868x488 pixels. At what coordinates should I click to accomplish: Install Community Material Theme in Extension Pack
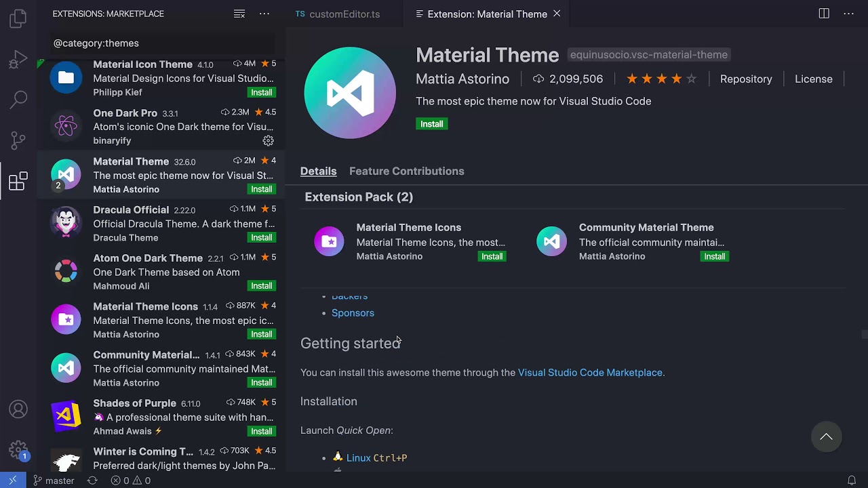(x=714, y=256)
